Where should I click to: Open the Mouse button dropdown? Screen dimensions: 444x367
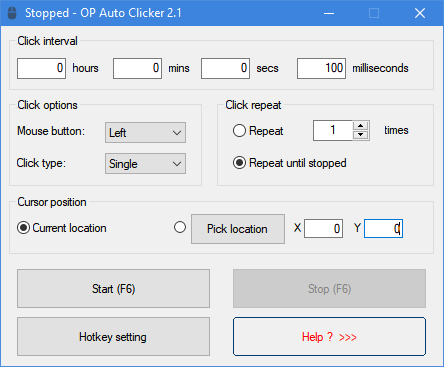pos(145,132)
